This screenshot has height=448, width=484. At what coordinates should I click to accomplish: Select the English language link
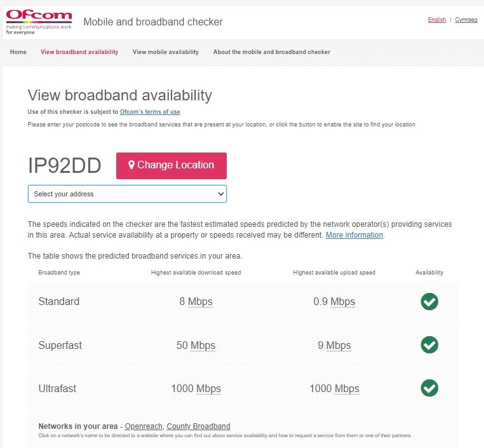[x=437, y=20]
